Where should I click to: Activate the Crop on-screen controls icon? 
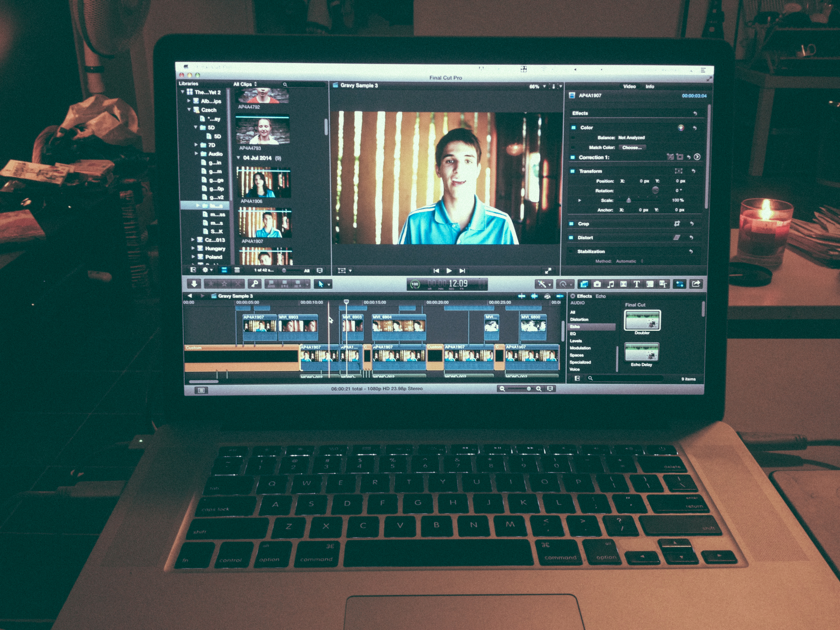point(677,224)
